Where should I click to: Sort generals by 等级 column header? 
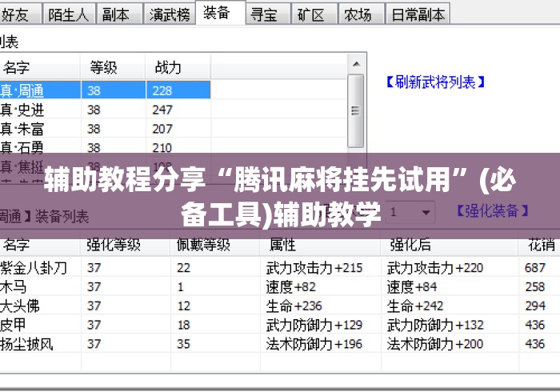[114, 66]
